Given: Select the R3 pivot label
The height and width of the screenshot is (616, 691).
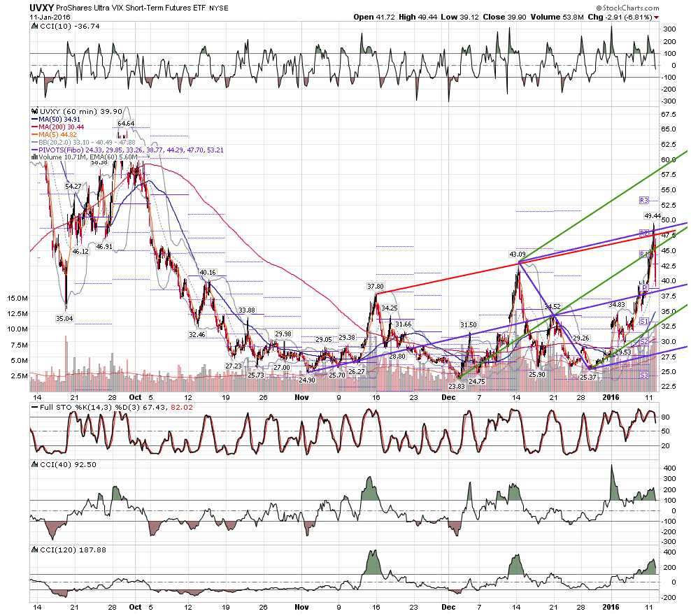Looking at the screenshot, I should [644, 201].
